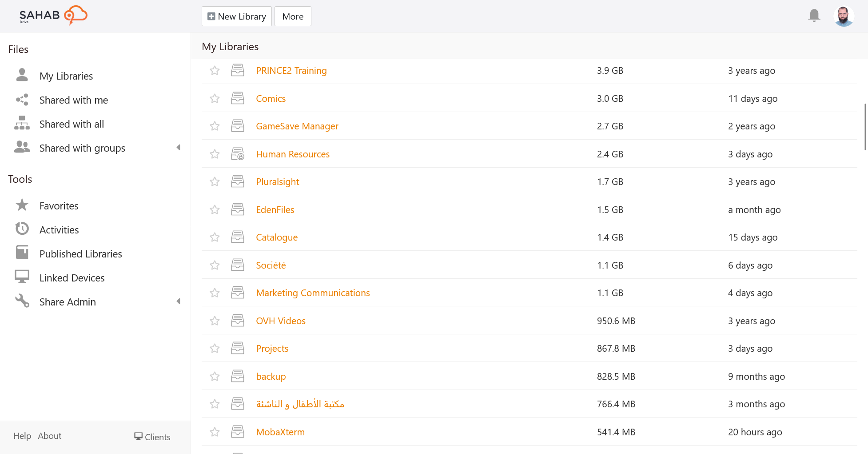This screenshot has width=868, height=454.
Task: Click the Published Libraries book icon
Action: point(22,253)
